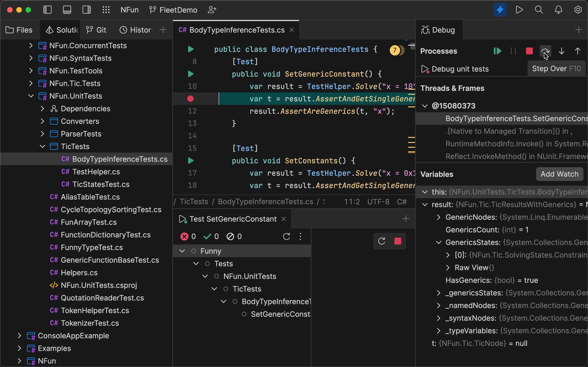This screenshot has width=588, height=367.
Task: Collapse the TicTests folder
Action: click(x=42, y=146)
